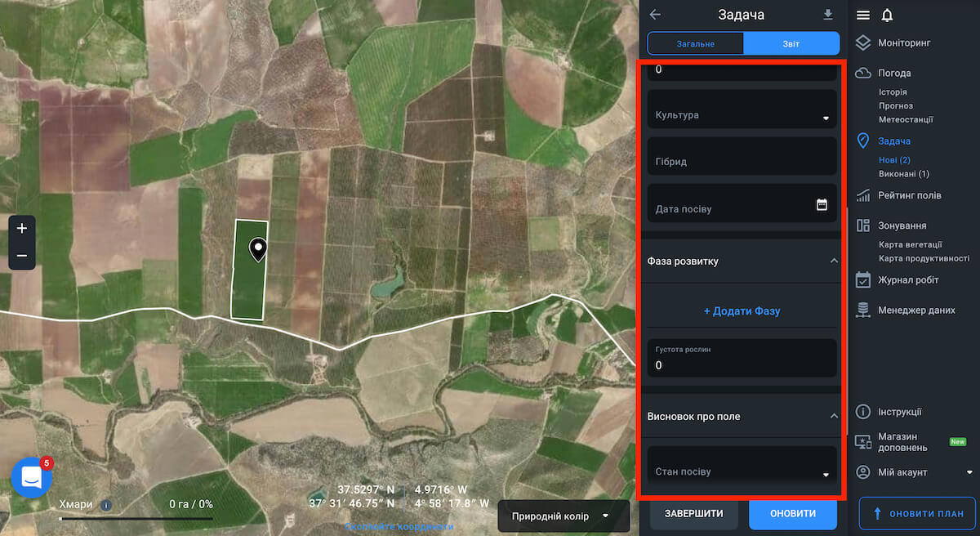Open the hamburger menu

tap(863, 15)
